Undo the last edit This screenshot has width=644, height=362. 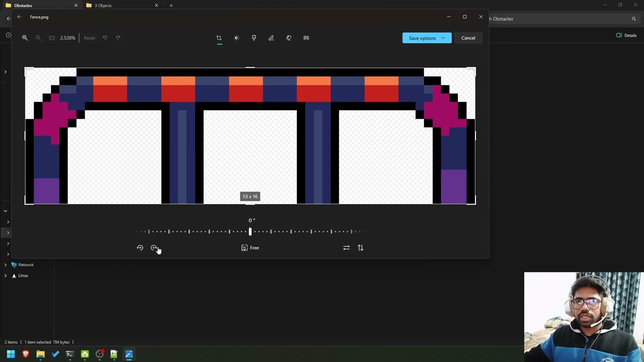(x=105, y=38)
